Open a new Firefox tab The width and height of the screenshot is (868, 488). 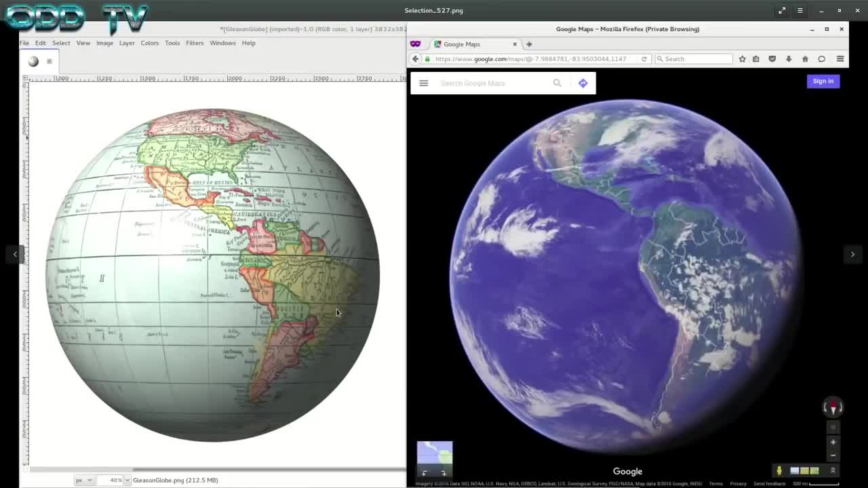(529, 44)
